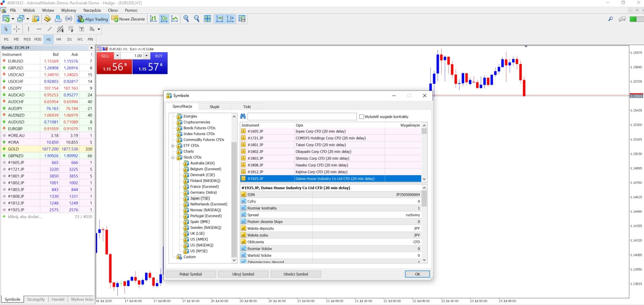This screenshot has width=644, height=305.
Task: Open the Narzędzia menu
Action: pos(92,10)
